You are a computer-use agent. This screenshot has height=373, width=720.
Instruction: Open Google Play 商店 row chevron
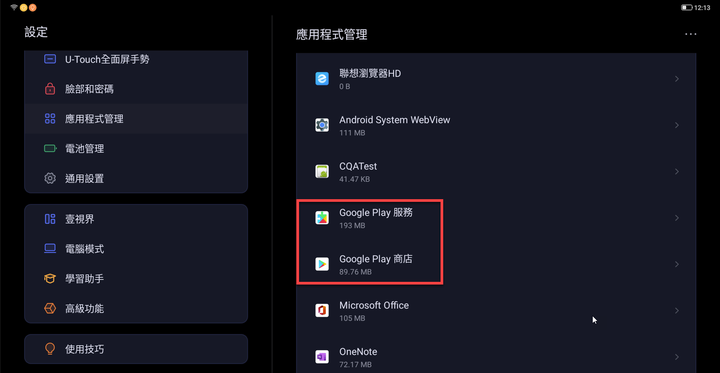click(x=677, y=264)
